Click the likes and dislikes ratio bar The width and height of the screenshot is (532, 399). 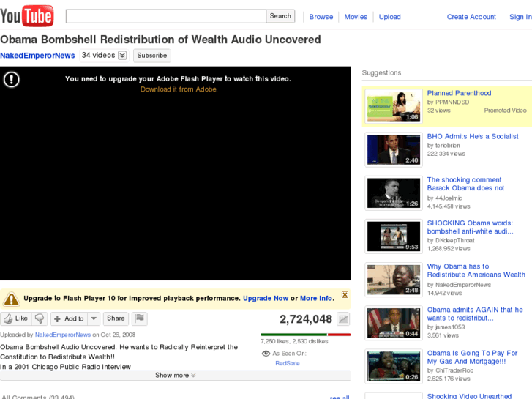click(305, 335)
